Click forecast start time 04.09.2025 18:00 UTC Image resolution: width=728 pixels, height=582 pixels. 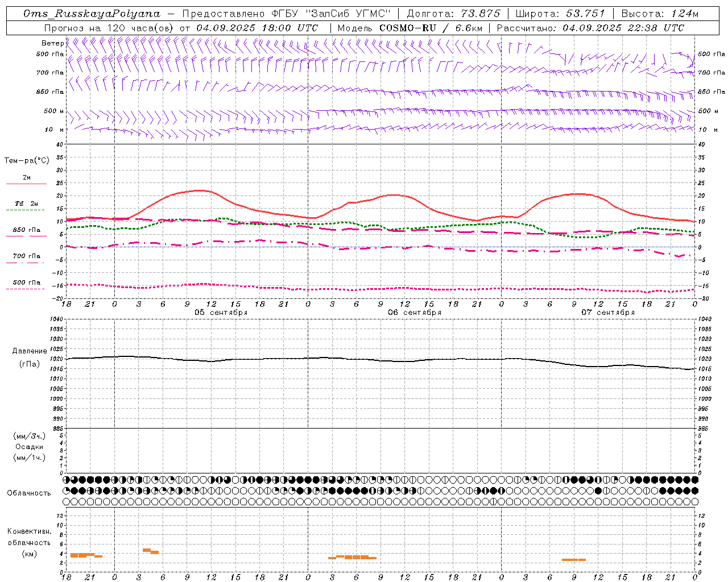pos(257,28)
